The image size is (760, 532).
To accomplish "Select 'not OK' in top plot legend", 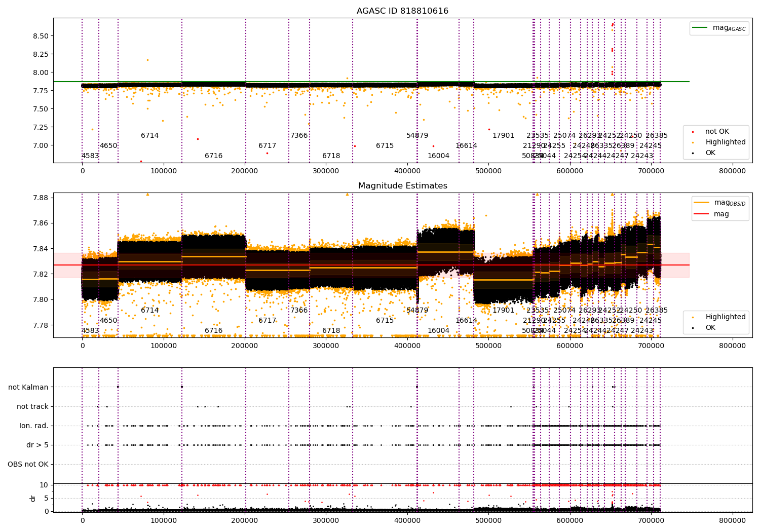I will [717, 131].
